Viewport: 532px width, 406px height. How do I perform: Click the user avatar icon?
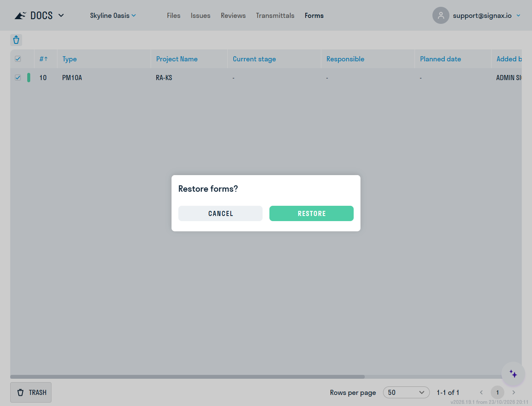tap(441, 15)
